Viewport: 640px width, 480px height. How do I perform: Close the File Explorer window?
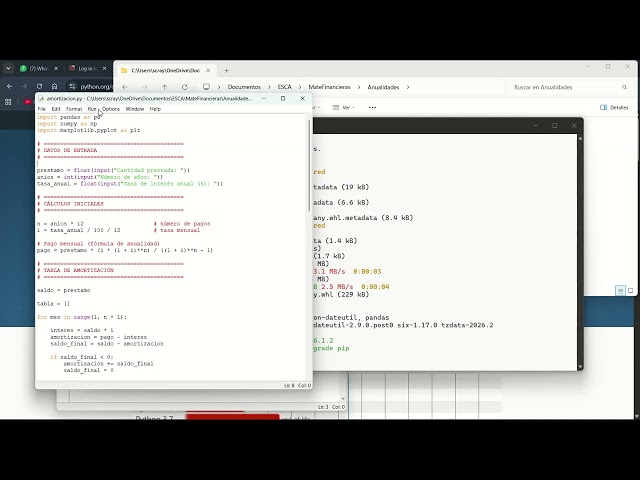click(627, 67)
